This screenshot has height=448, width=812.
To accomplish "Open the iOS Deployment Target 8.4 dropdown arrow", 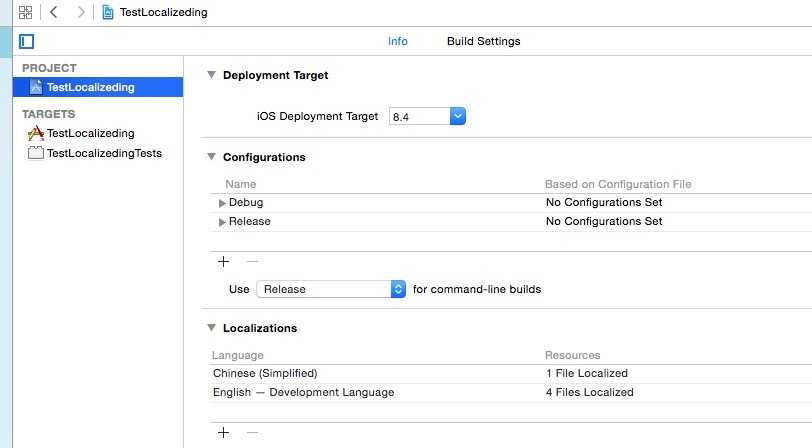I will tap(458, 116).
